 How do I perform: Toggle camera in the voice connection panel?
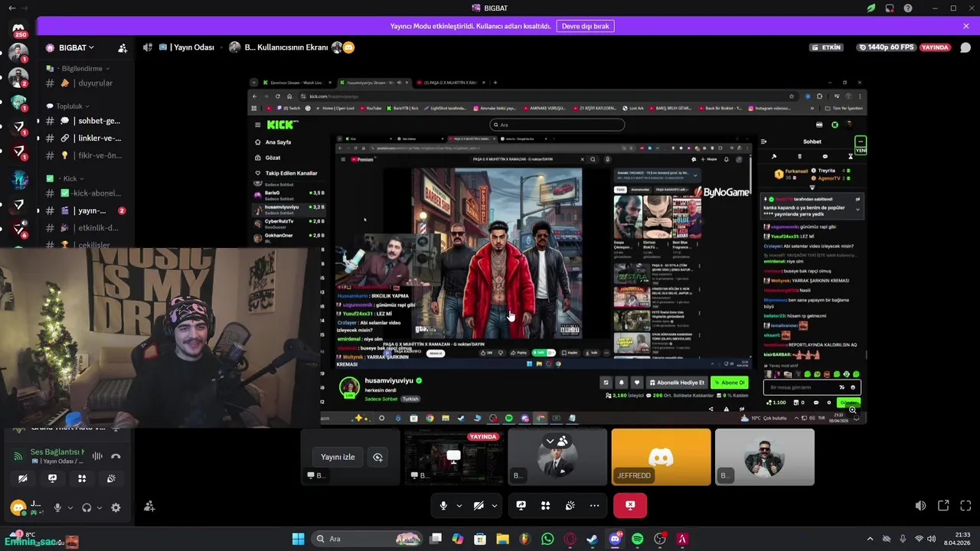[22, 478]
